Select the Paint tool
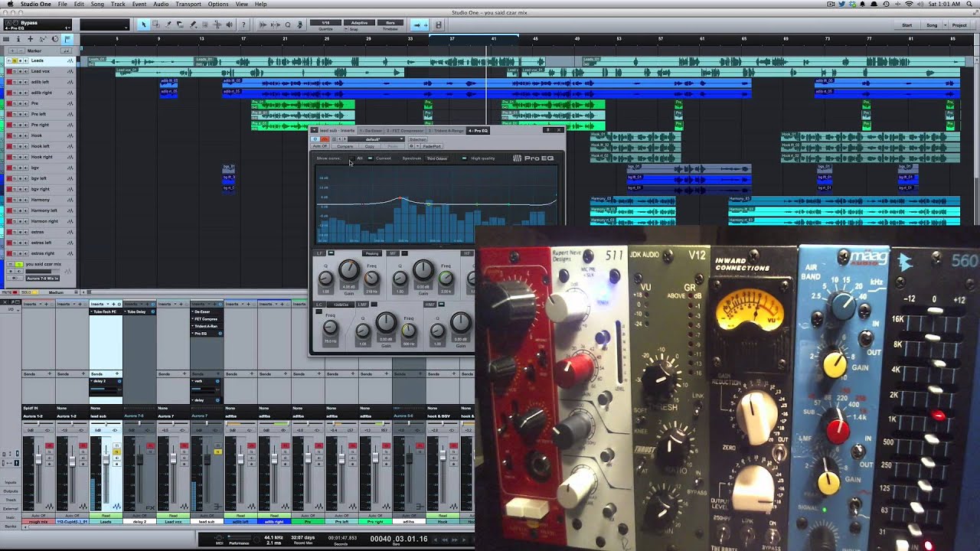 [193, 24]
